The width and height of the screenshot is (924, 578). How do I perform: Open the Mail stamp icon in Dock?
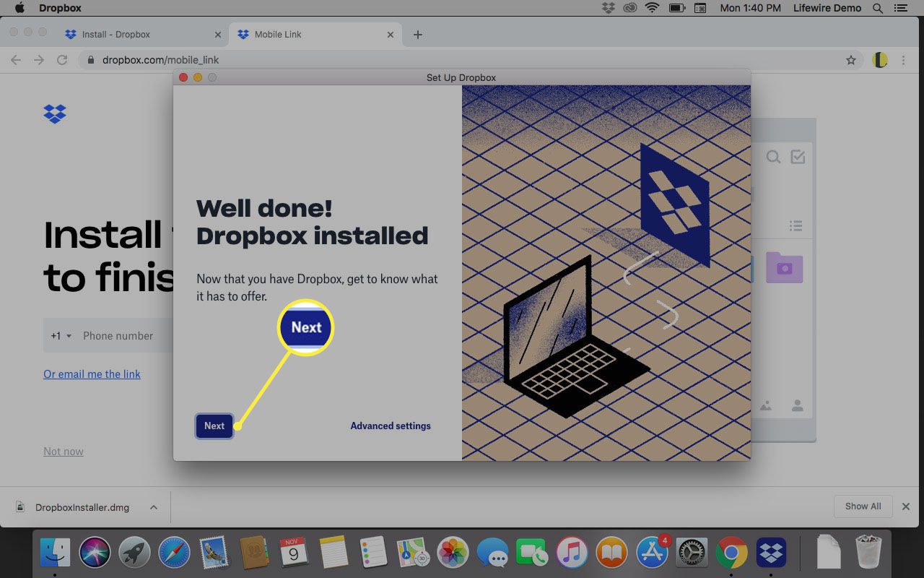click(214, 553)
